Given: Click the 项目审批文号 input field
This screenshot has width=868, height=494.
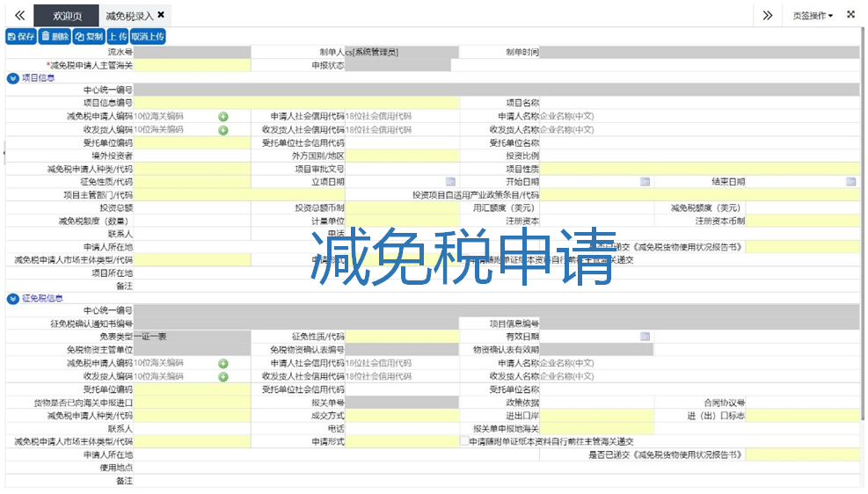Looking at the screenshot, I should (x=402, y=169).
